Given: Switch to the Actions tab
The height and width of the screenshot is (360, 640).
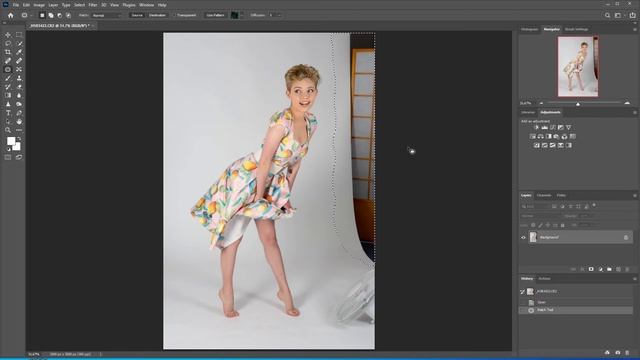Looking at the screenshot, I should click(x=544, y=279).
